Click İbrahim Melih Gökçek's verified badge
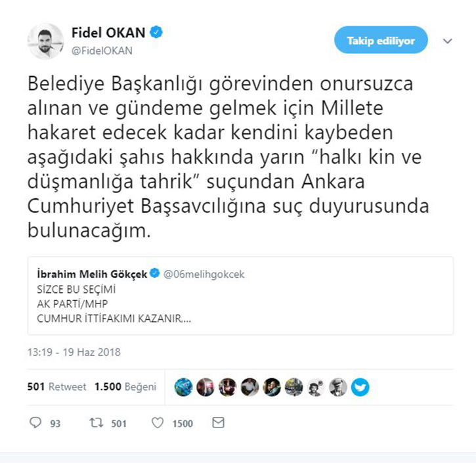The image size is (476, 463). [155, 273]
